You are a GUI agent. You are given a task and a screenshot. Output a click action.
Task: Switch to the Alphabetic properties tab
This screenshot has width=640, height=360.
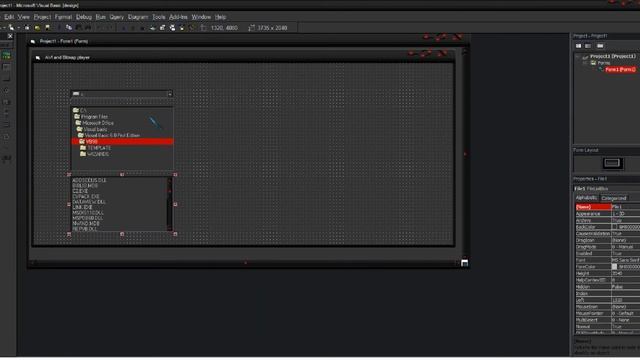coord(586,198)
